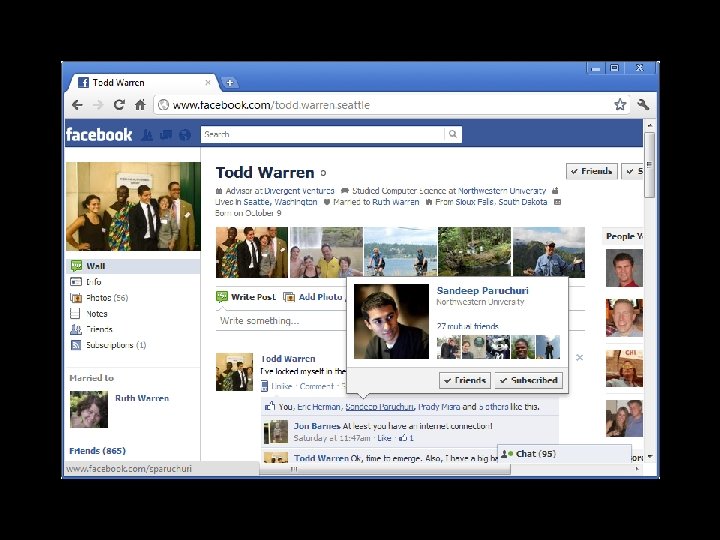Screen dimensions: 720x540
Task: Click the Write Post tab
Action: (x=247, y=297)
